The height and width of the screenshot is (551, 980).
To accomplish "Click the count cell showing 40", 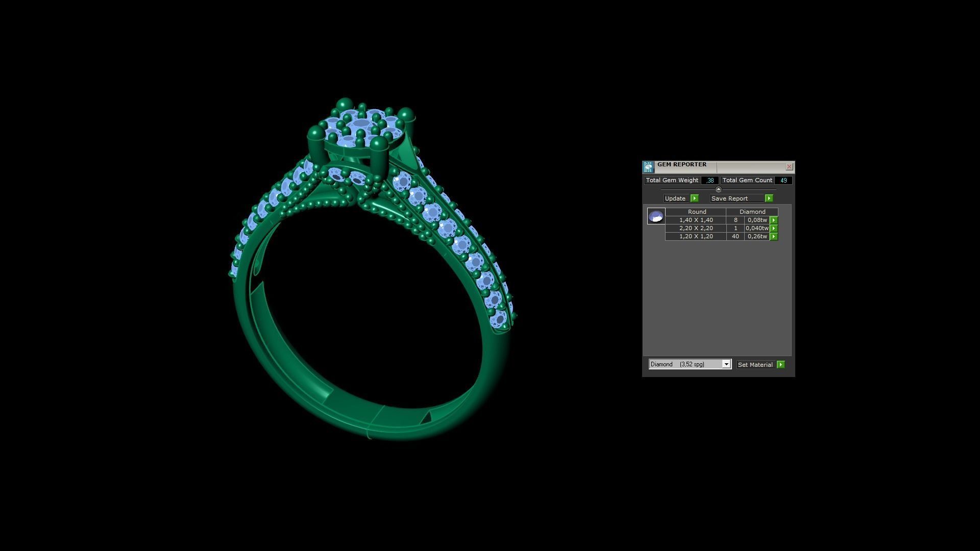I will pyautogui.click(x=736, y=237).
